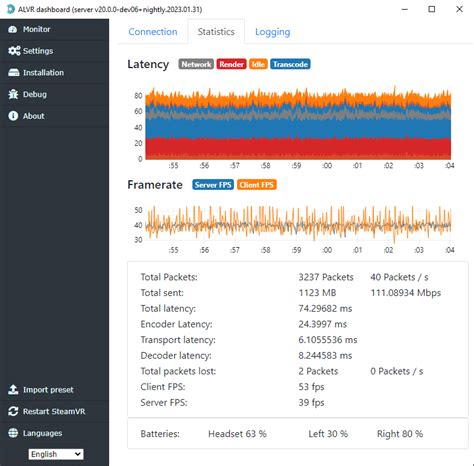Click the Languages globe icon

click(13, 433)
